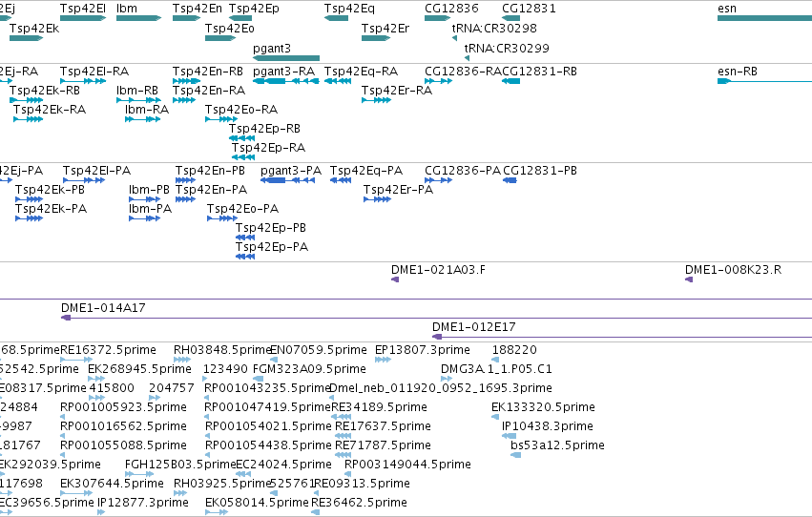
Task: Select the Tsp42El-RA transcript
Action: pyautogui.click(x=83, y=81)
